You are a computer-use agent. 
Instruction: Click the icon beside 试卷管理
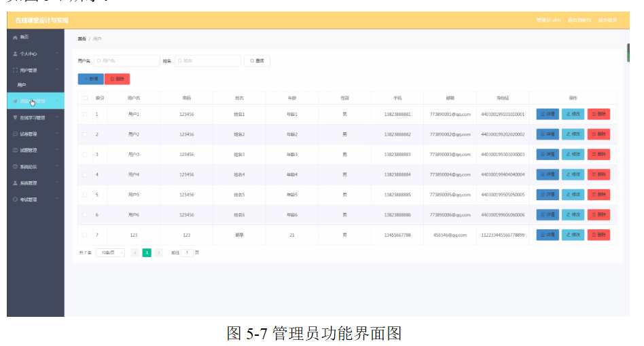click(15, 134)
